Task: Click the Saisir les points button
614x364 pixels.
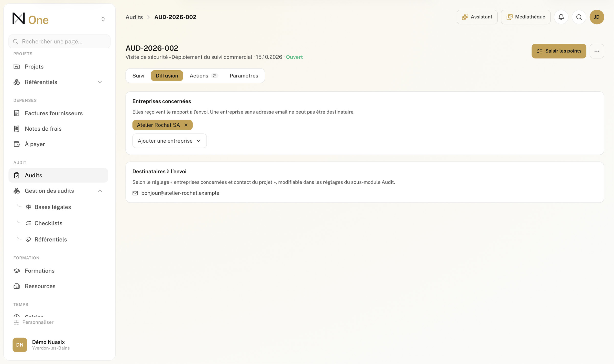Action: point(559,51)
